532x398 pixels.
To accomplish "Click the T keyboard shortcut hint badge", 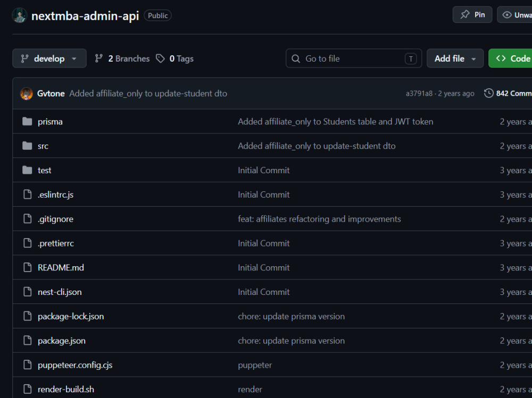I will (x=411, y=58).
